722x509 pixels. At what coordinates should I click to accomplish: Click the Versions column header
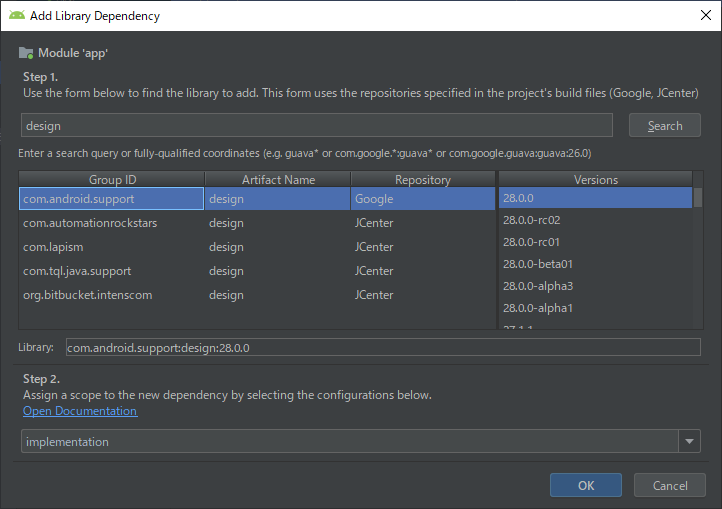pyautogui.click(x=595, y=180)
